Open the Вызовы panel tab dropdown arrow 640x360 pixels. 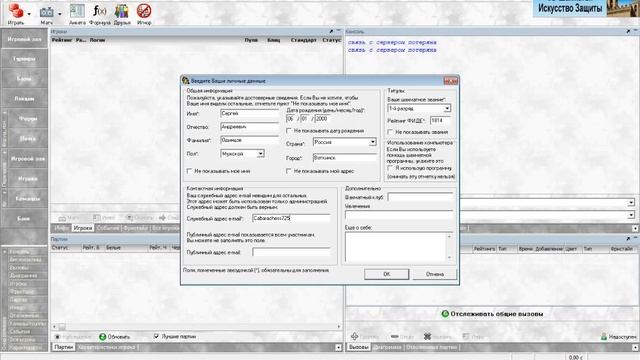click(x=635, y=347)
